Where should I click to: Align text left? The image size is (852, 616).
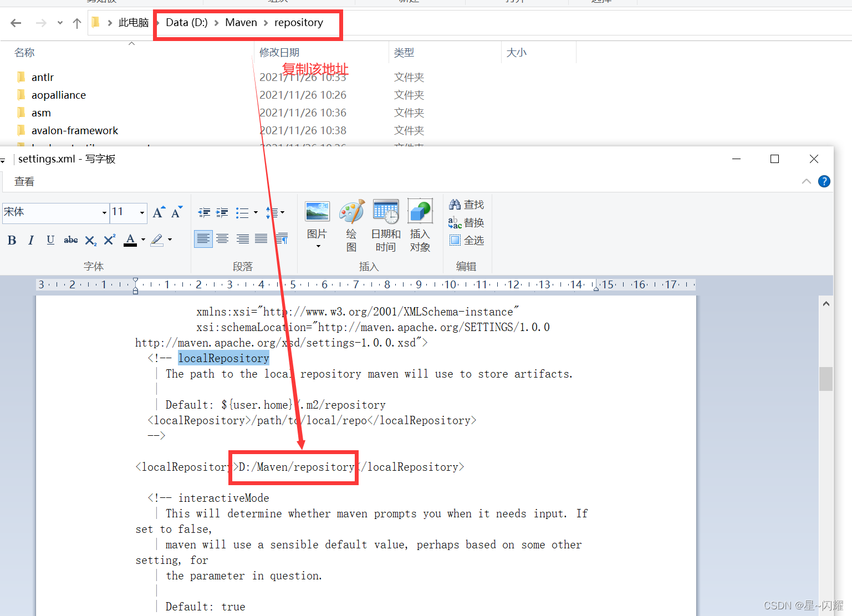point(203,239)
